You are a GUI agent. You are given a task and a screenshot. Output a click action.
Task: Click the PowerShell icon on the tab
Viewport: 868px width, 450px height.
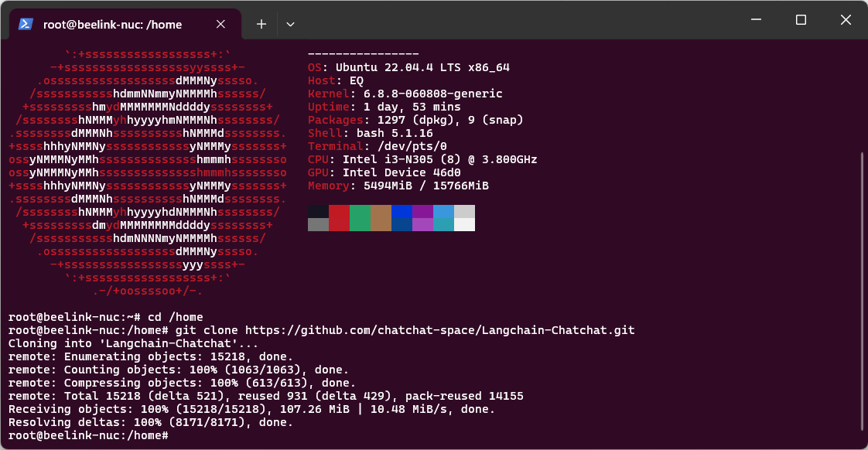point(26,24)
